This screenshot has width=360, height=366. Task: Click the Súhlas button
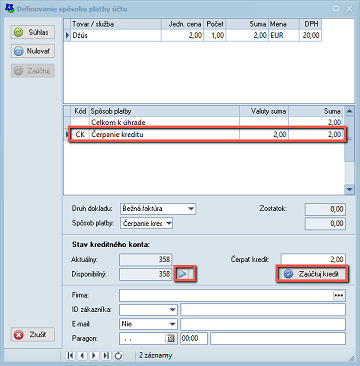tap(33, 32)
